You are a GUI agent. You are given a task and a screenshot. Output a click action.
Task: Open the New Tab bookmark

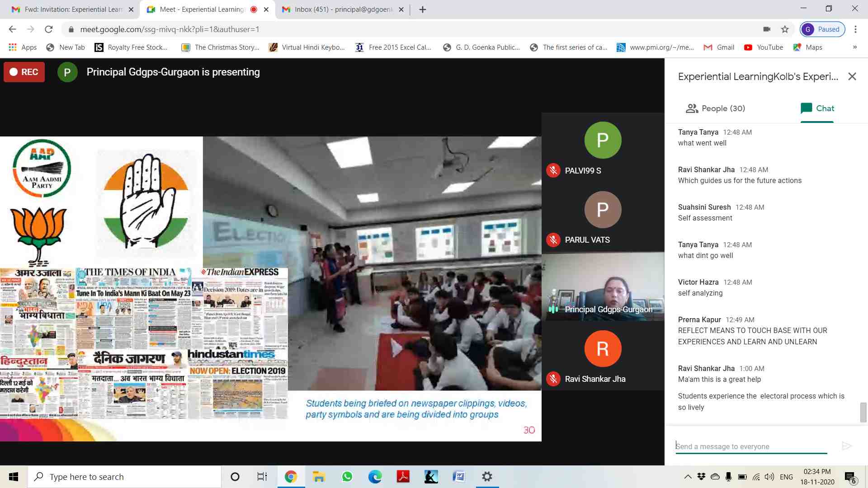coord(66,47)
